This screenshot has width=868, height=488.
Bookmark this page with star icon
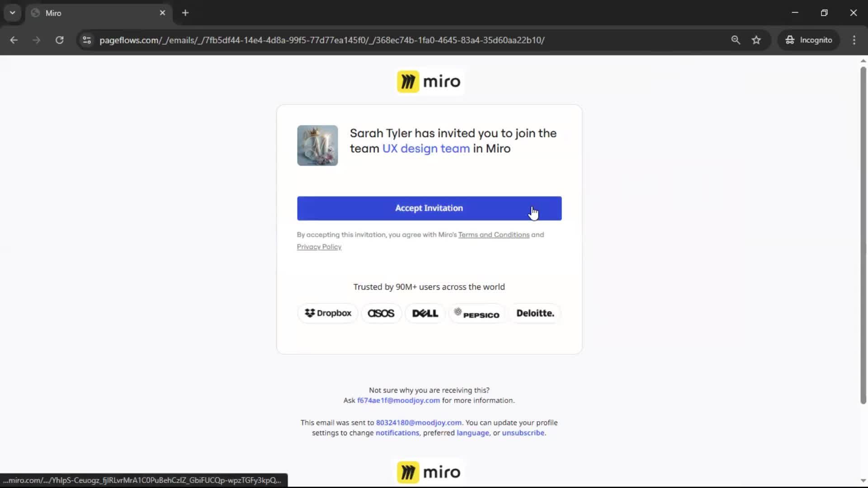point(756,40)
